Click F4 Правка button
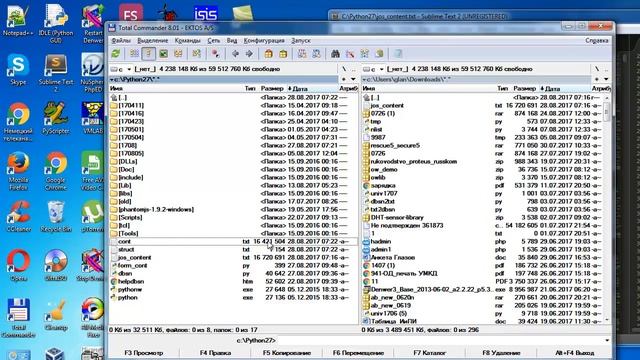Image resolution: width=640 pixels, height=360 pixels. click(x=215, y=353)
